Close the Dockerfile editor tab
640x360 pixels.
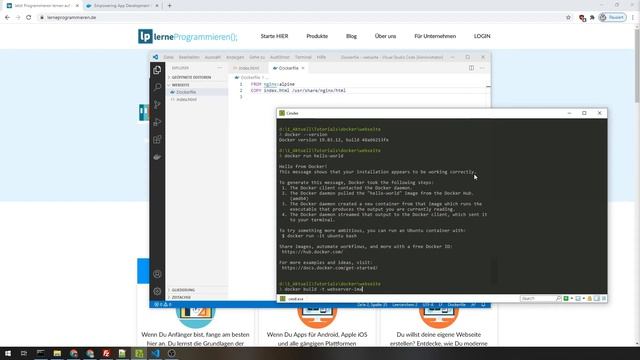[x=303, y=68]
